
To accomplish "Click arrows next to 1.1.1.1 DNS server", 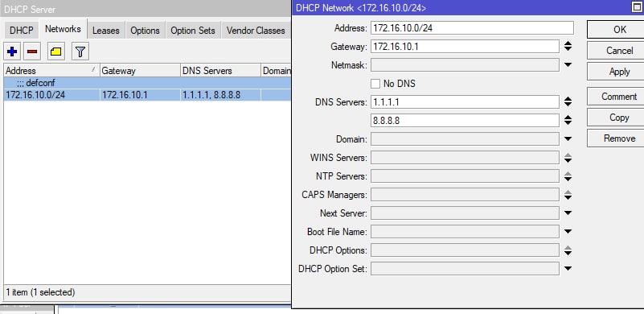I will point(568,101).
